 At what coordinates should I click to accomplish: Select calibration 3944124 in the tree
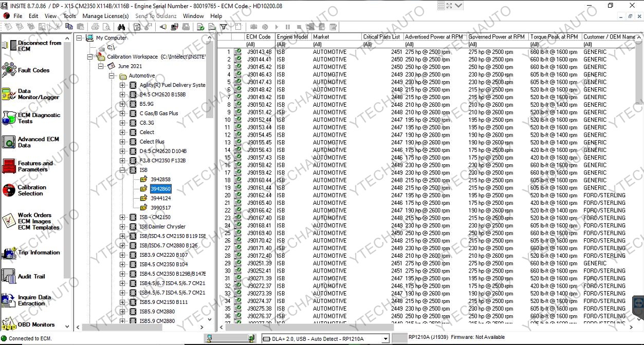[x=160, y=198]
